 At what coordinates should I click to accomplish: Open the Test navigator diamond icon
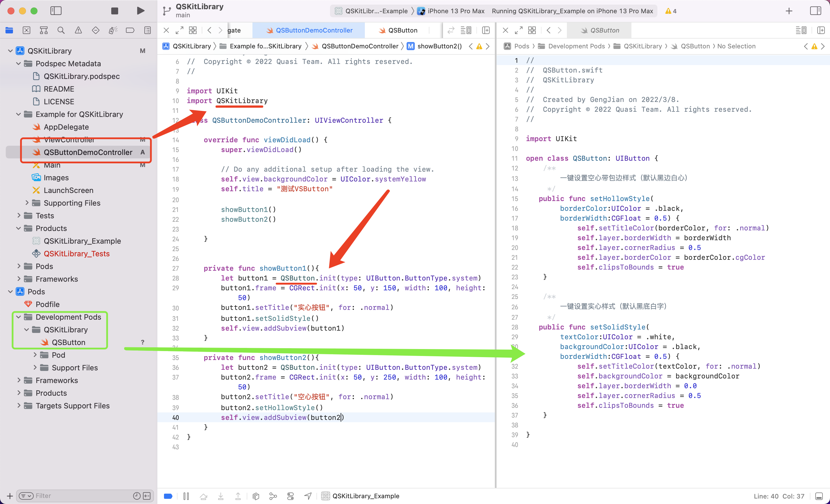[x=96, y=30]
